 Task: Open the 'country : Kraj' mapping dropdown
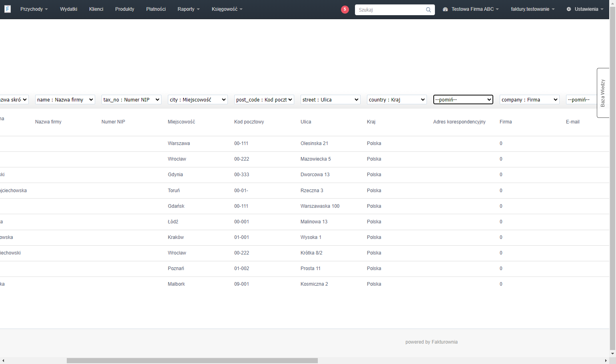397,99
